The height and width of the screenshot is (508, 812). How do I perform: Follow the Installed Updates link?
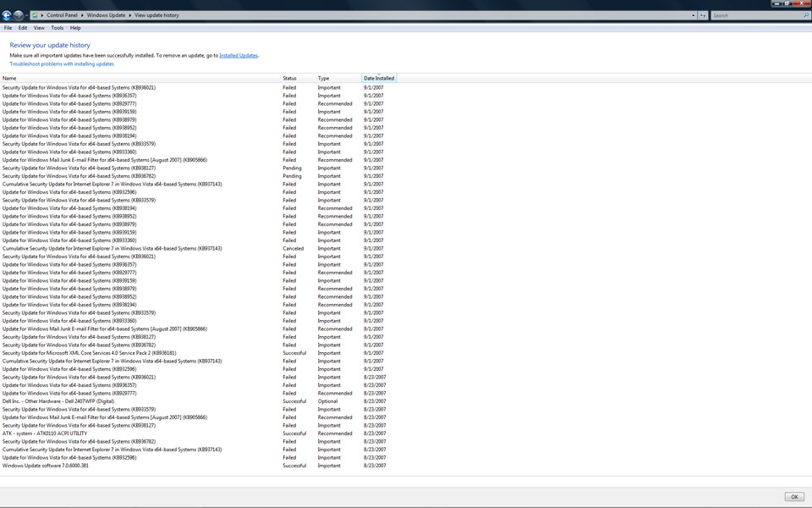coord(239,56)
